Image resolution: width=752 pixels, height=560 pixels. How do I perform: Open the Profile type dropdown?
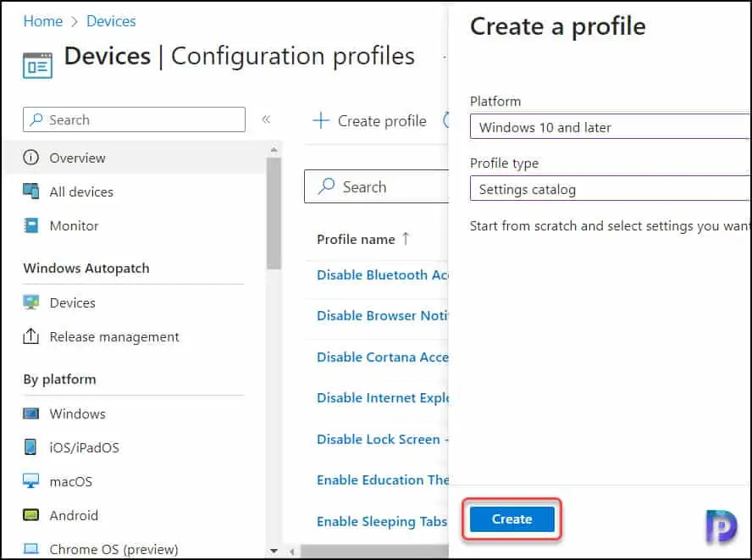[611, 189]
